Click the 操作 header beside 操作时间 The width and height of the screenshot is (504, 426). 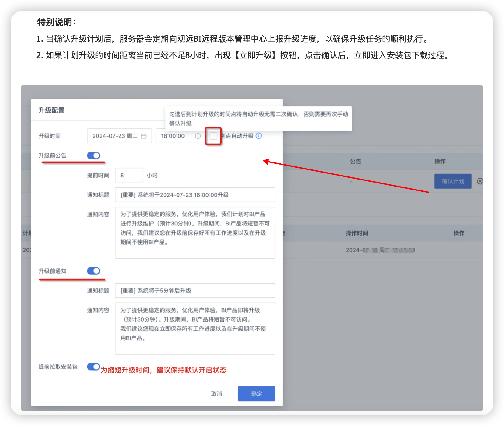pos(459,233)
